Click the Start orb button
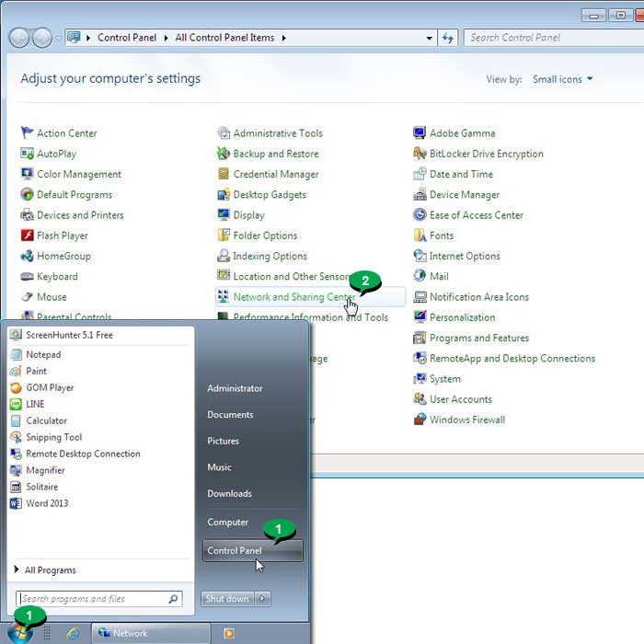Image resolution: width=644 pixels, height=644 pixels. point(19,634)
